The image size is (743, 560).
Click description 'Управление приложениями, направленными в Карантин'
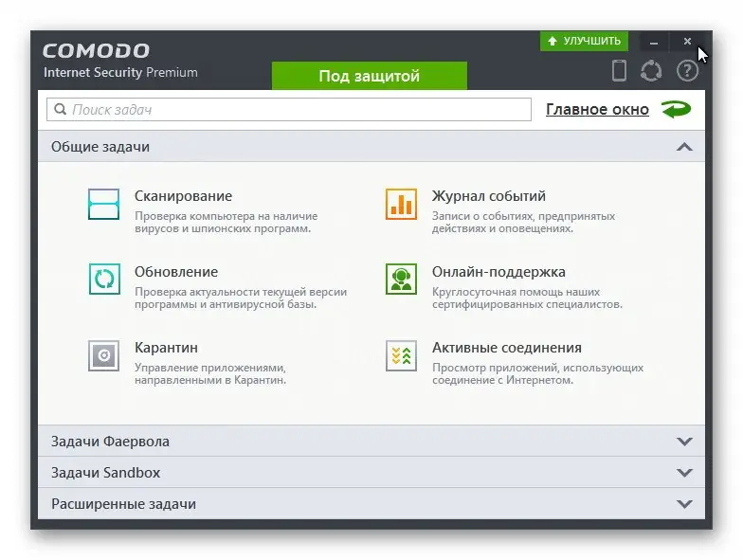click(210, 373)
